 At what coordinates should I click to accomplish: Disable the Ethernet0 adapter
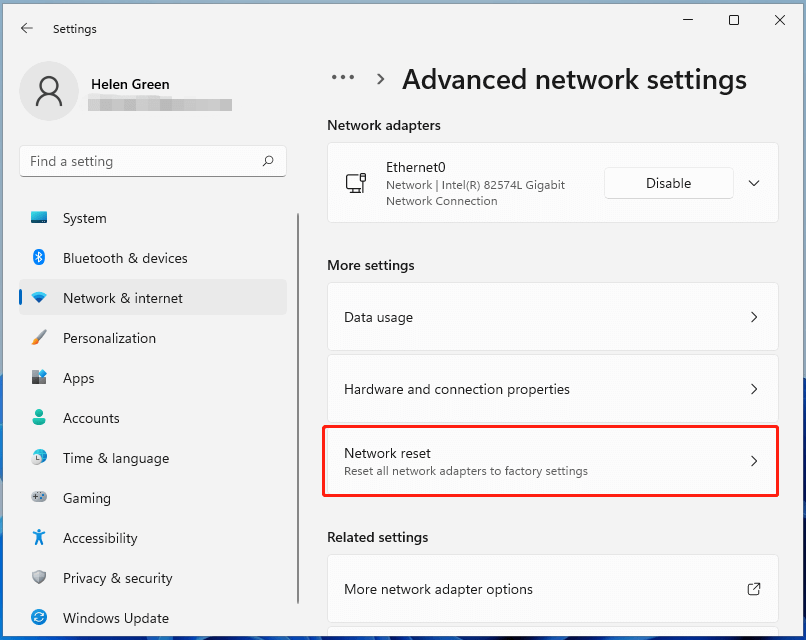[x=668, y=183]
